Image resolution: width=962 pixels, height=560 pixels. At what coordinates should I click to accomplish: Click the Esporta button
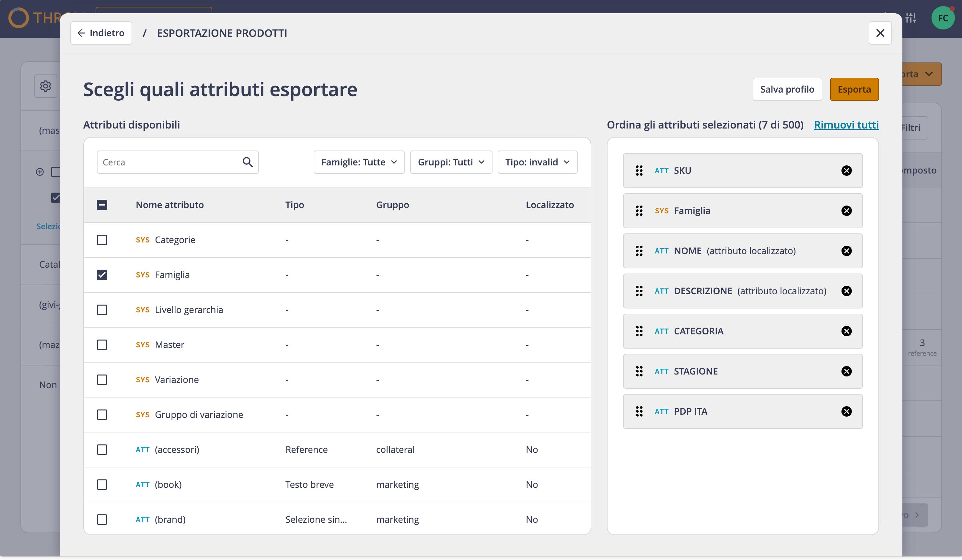[854, 89]
